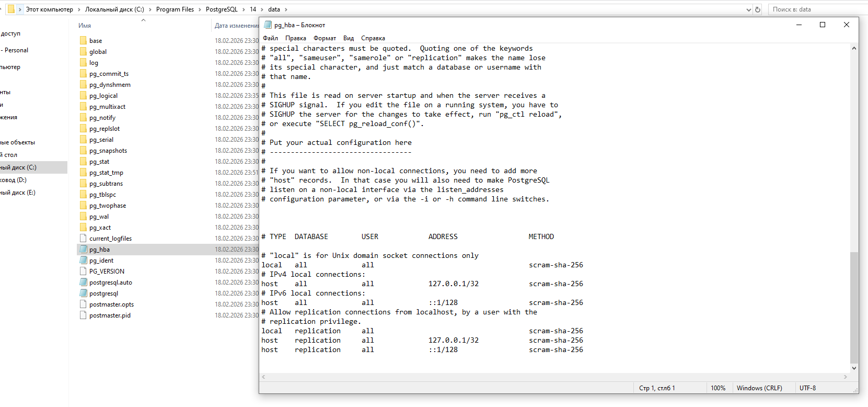The width and height of the screenshot is (868, 407).
Task: Click inside the Поиск в: data search field
Action: [x=815, y=9]
